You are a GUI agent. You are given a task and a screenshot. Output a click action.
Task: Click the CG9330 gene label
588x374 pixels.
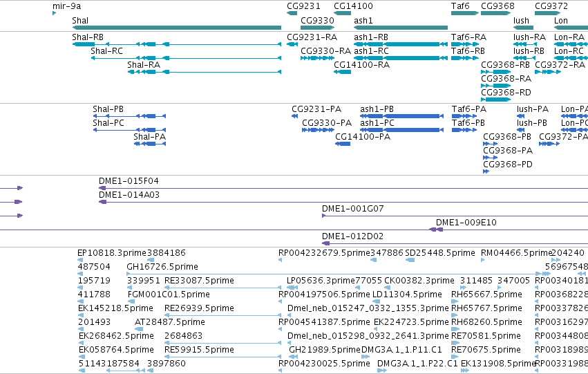click(x=317, y=20)
